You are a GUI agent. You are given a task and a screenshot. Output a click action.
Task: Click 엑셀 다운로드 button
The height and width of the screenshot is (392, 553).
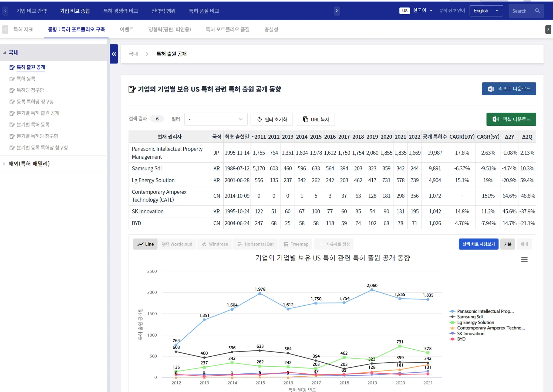click(511, 119)
